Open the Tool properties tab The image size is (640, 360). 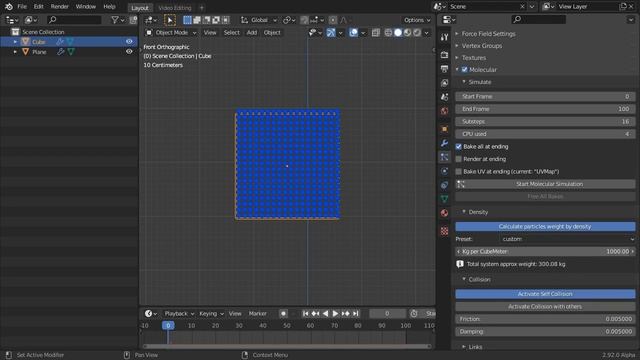444,37
